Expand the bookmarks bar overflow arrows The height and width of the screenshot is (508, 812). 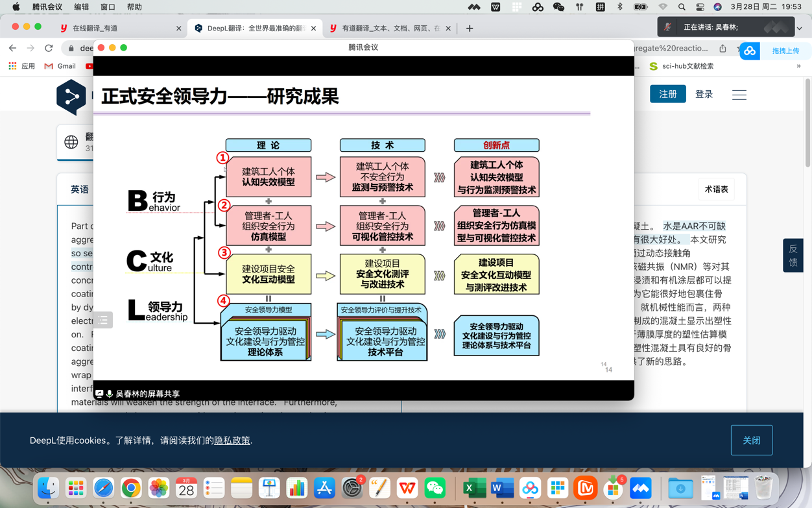tap(798, 66)
